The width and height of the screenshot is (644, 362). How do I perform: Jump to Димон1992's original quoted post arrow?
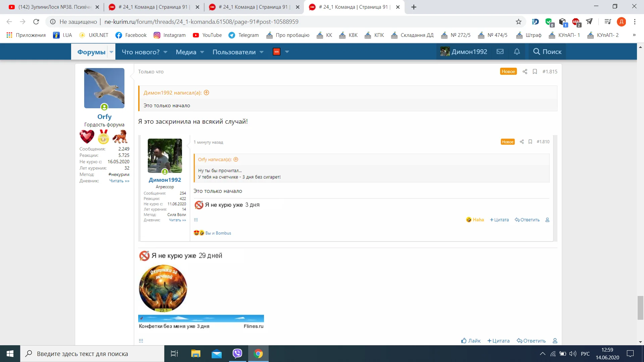[x=207, y=93]
